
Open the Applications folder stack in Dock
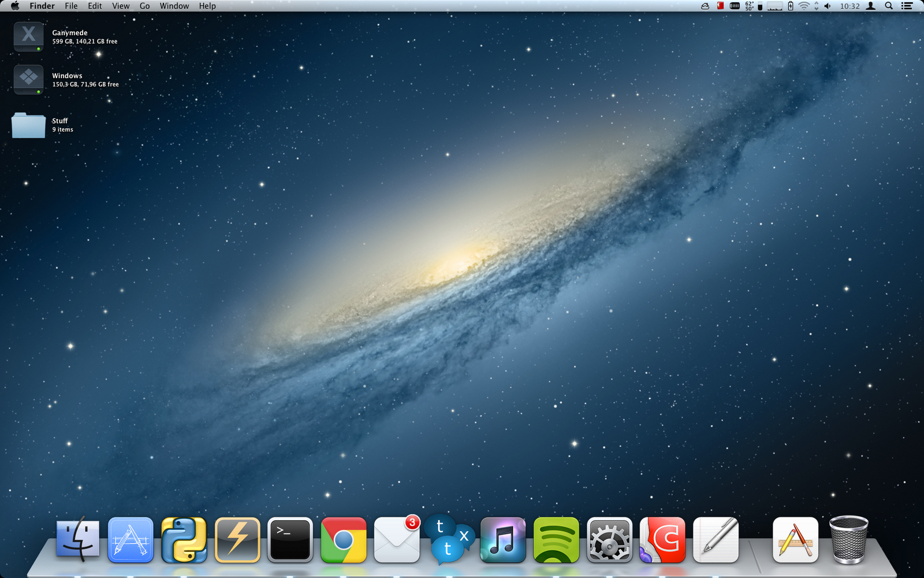795,540
